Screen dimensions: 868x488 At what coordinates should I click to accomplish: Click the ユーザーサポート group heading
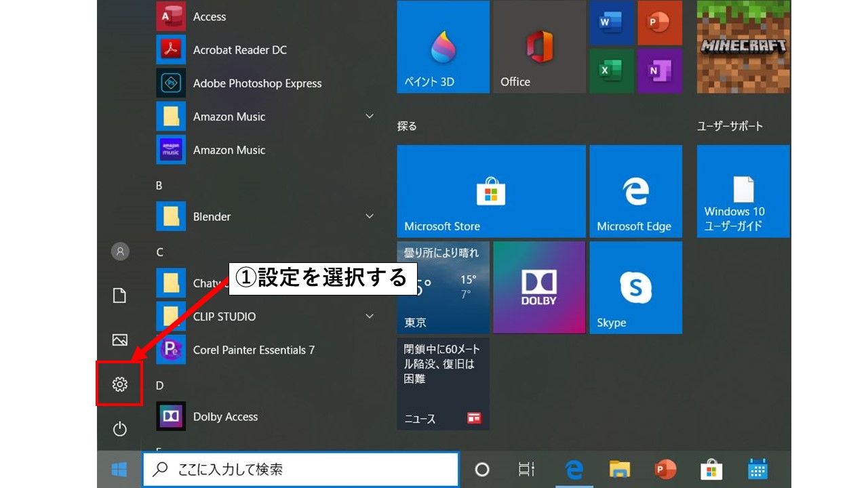point(730,126)
